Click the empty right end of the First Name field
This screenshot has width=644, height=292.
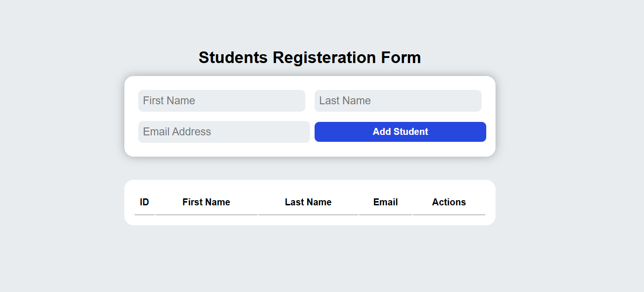tap(288, 101)
